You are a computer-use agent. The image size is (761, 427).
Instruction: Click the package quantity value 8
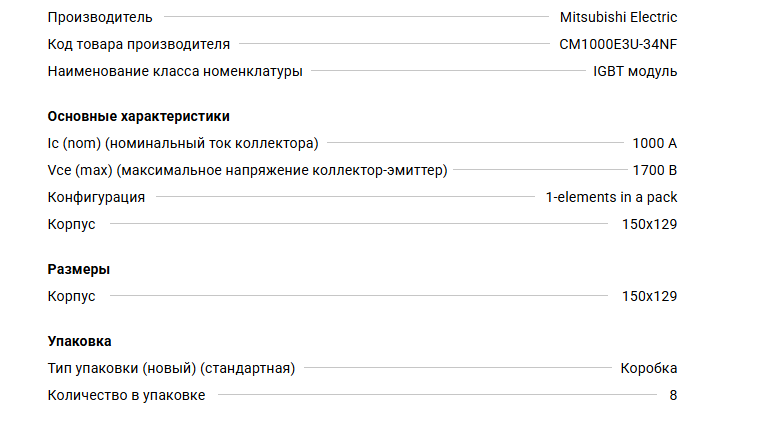(x=673, y=395)
